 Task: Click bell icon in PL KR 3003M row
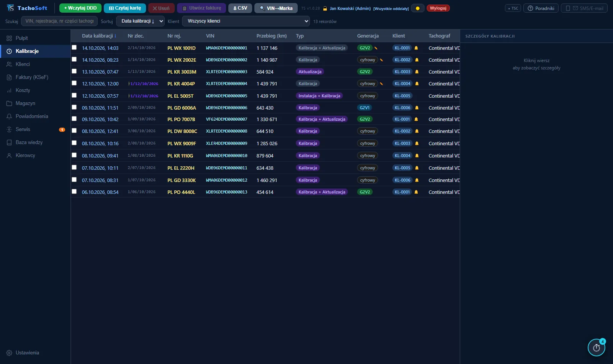[x=417, y=72]
